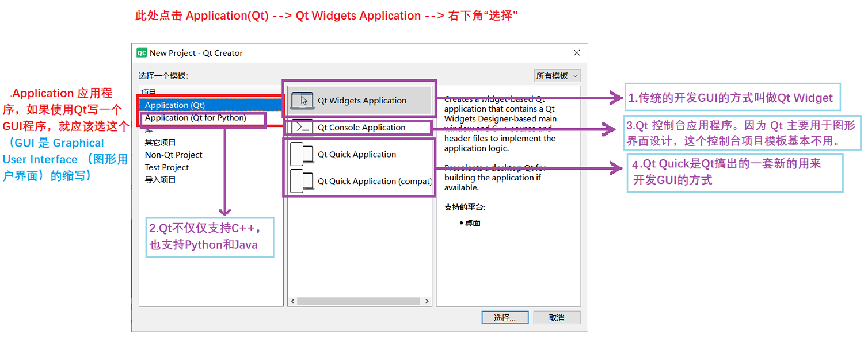
Task: Click the Qt Creator logo in title bar
Action: tap(142, 53)
